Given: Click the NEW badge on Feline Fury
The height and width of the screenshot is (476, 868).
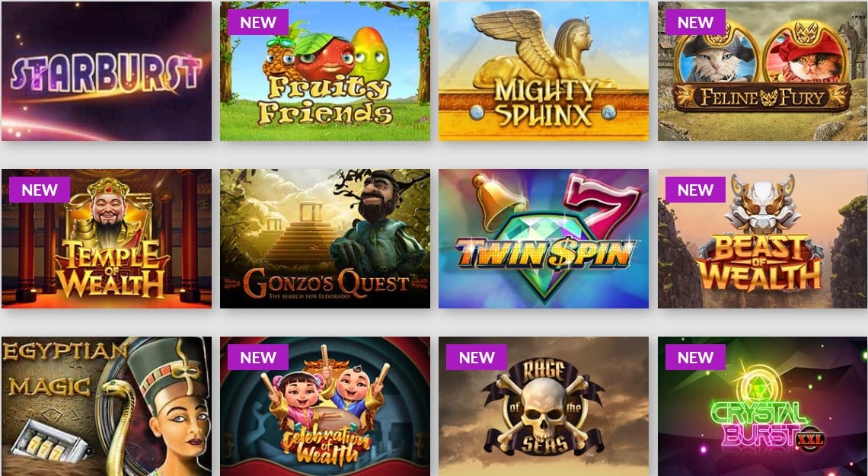Looking at the screenshot, I should coord(695,22).
